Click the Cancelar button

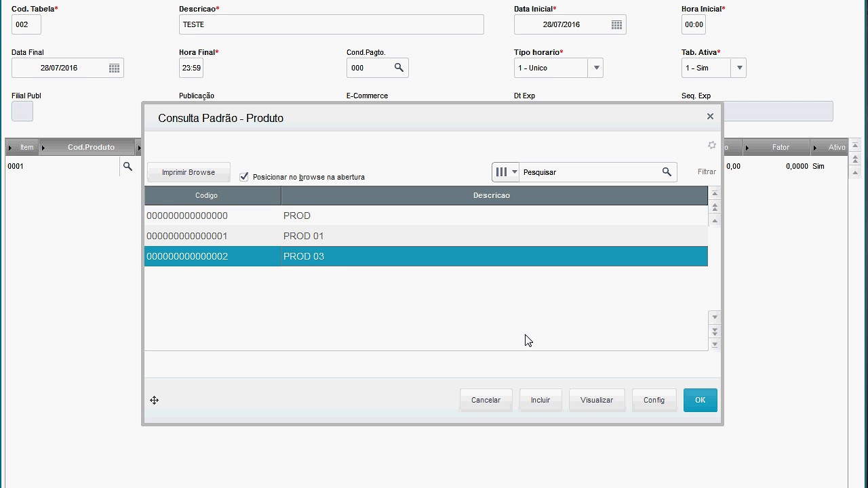[x=486, y=400]
